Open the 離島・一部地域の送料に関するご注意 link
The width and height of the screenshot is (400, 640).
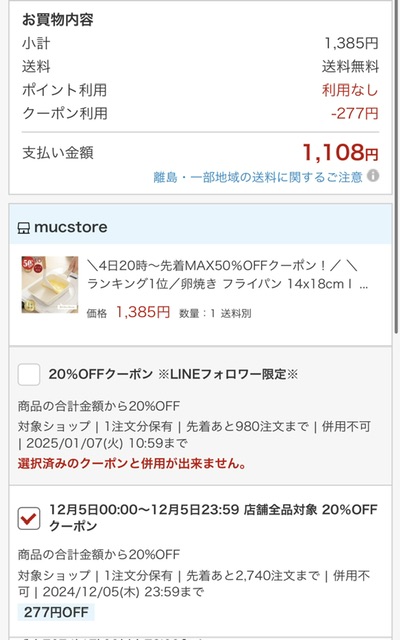tap(258, 177)
